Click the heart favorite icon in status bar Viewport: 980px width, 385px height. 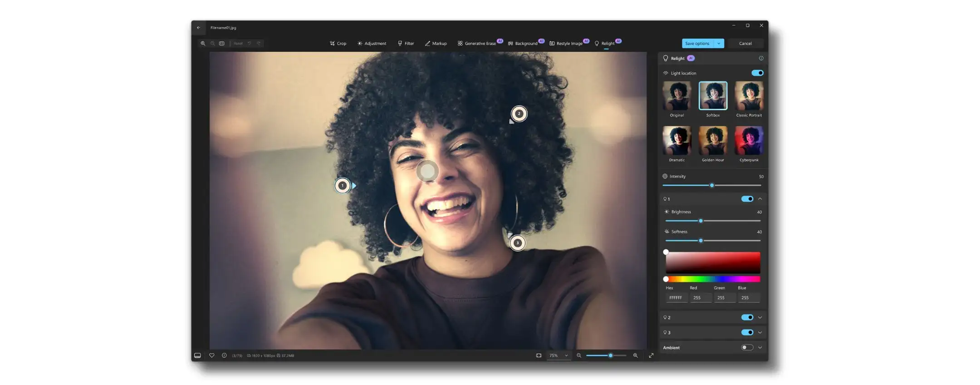[212, 355]
